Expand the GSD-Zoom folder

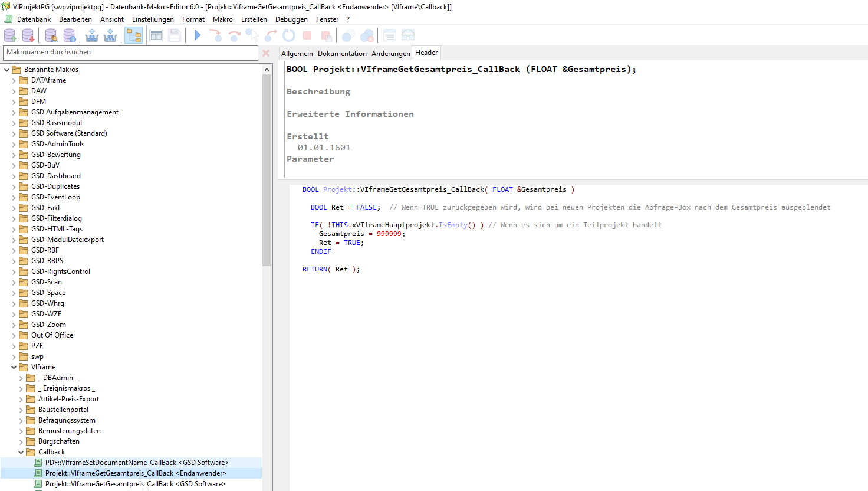tap(14, 325)
